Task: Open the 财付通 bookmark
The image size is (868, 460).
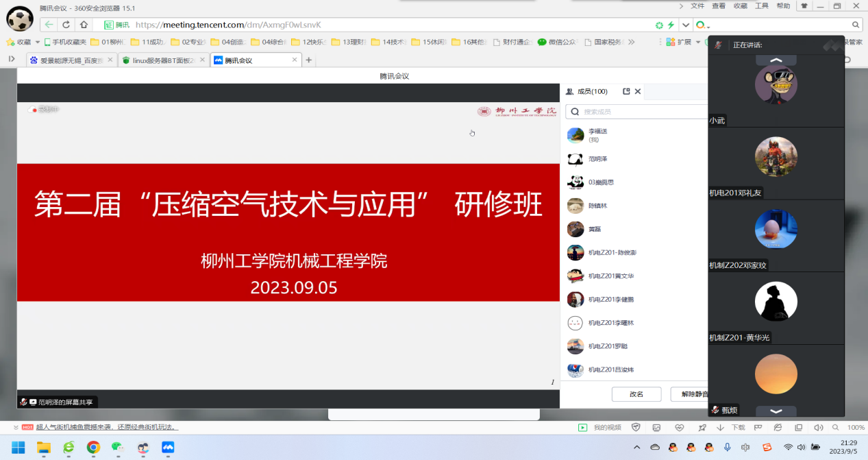Action: click(512, 42)
